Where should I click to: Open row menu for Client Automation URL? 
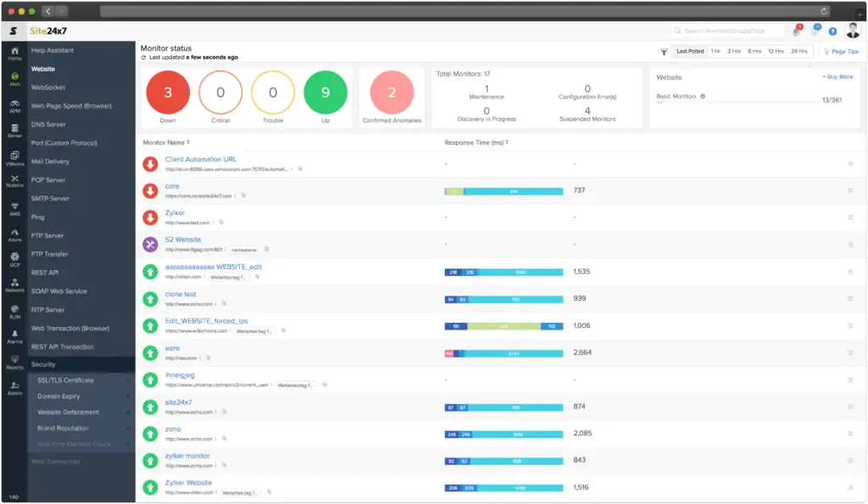(850, 163)
